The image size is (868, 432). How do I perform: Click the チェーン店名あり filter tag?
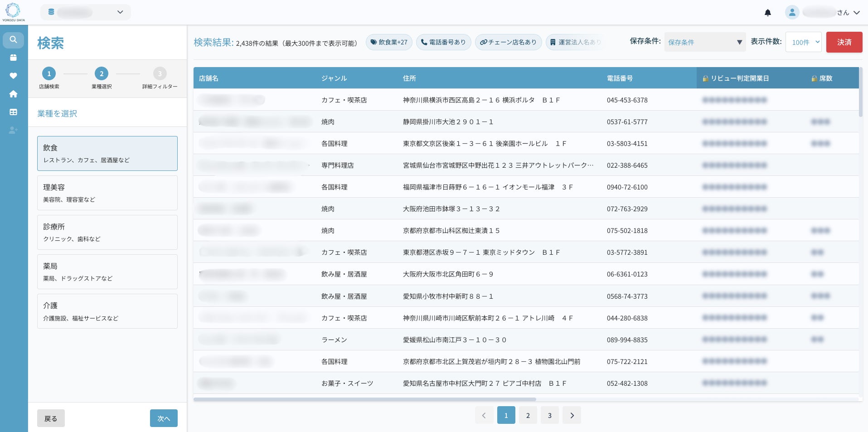pyautogui.click(x=508, y=42)
